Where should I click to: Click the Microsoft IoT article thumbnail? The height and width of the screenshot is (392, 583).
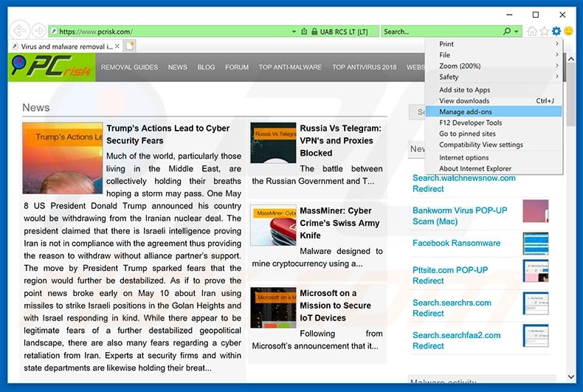tap(273, 308)
